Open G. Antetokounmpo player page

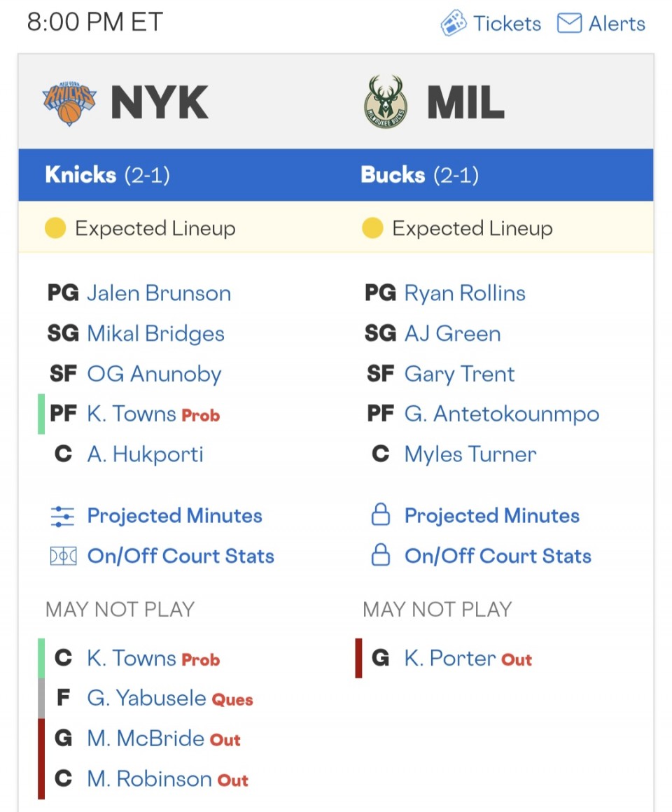501,414
